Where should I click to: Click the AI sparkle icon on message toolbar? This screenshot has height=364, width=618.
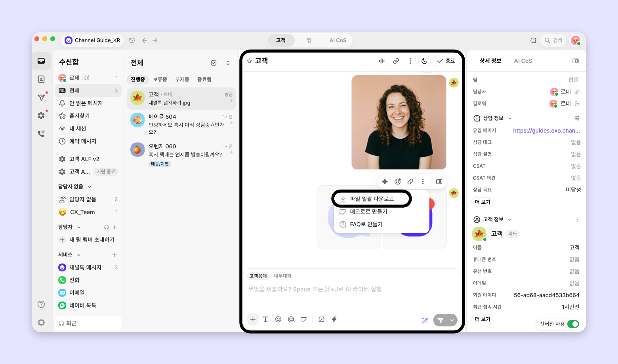[x=385, y=182]
